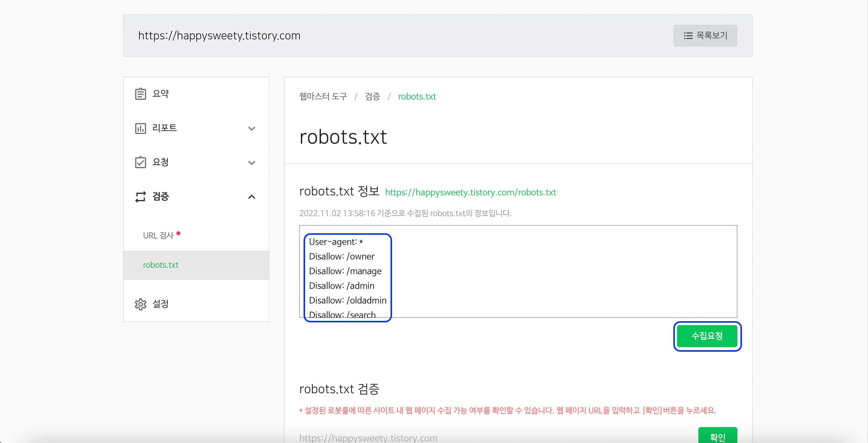
Task: Click the 리포트 bar chart icon
Action: point(141,128)
